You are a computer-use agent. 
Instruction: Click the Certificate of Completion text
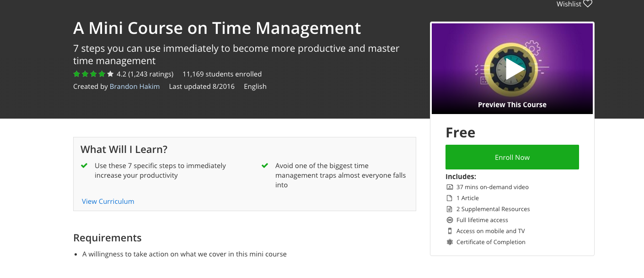click(491, 242)
